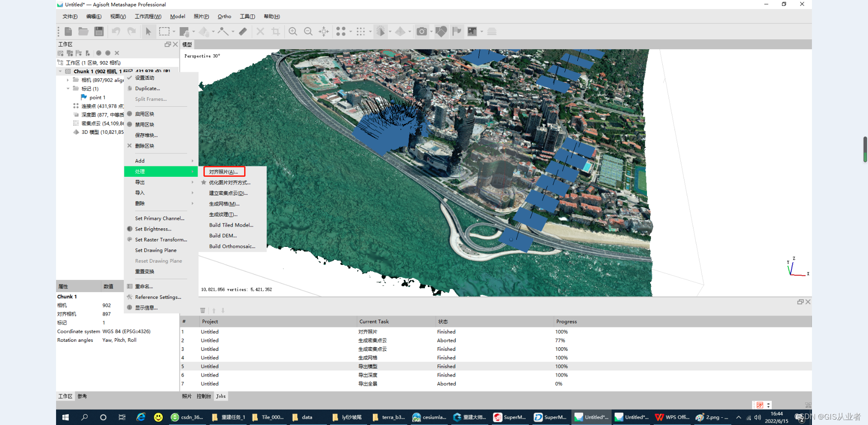The height and width of the screenshot is (425, 868).
Task: Select the point 1 marker in the tree
Action: [97, 97]
